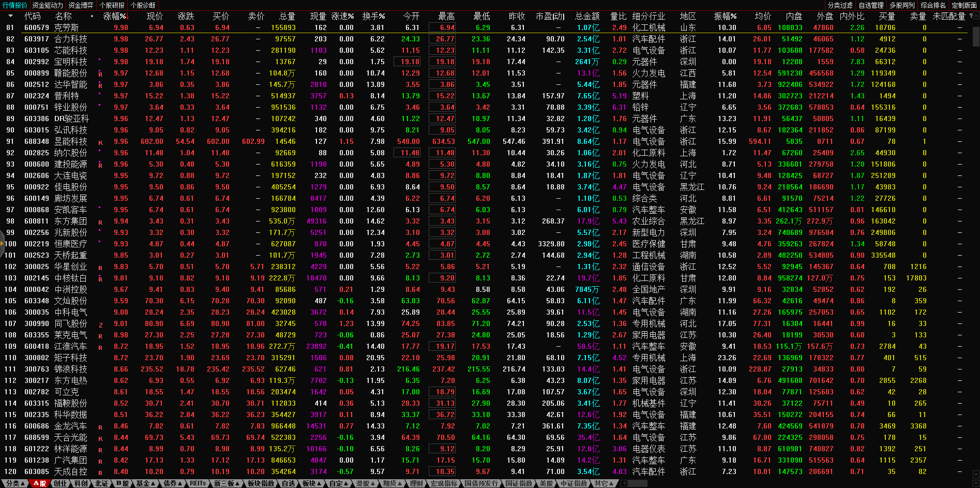
Task: Click the help question mark icon
Action: click(971, 16)
